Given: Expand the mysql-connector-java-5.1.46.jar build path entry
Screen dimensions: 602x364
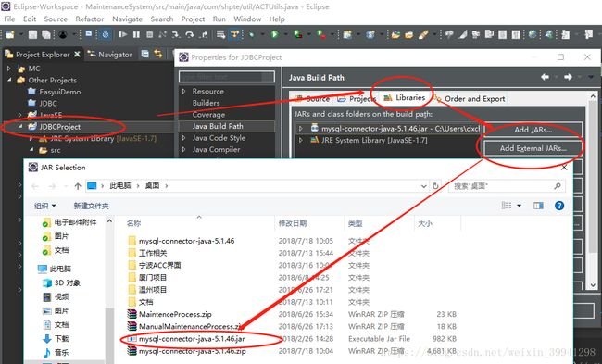Looking at the screenshot, I should click(301, 129).
